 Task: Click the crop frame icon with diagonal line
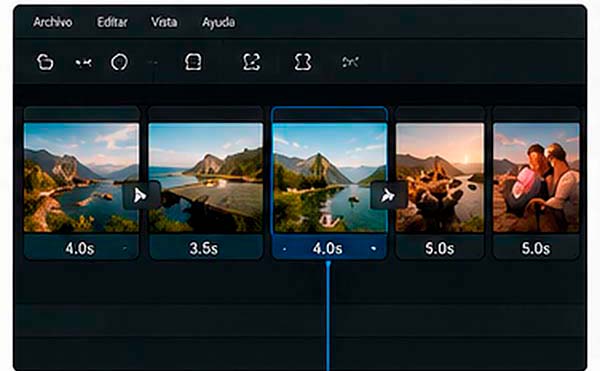point(251,62)
